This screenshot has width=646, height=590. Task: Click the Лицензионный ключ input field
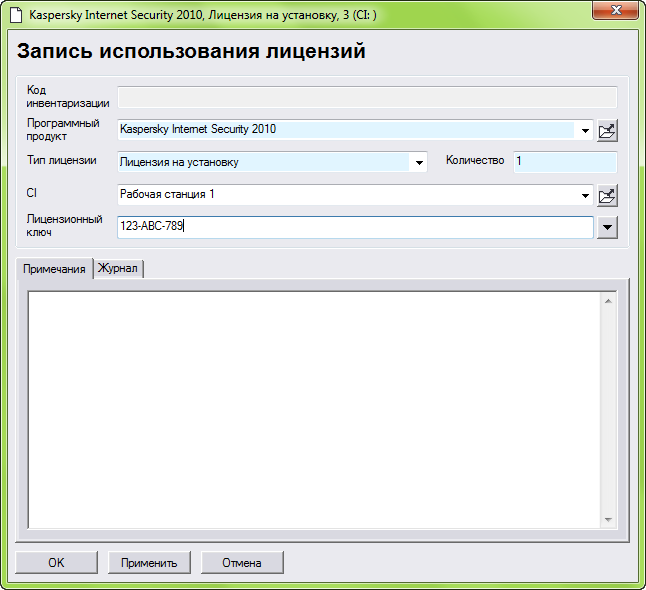[355, 227]
